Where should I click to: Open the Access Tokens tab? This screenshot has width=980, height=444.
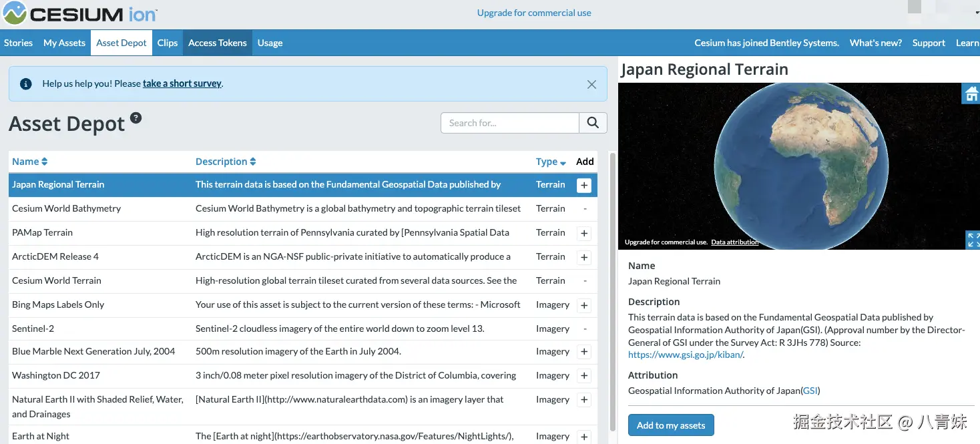(218, 43)
